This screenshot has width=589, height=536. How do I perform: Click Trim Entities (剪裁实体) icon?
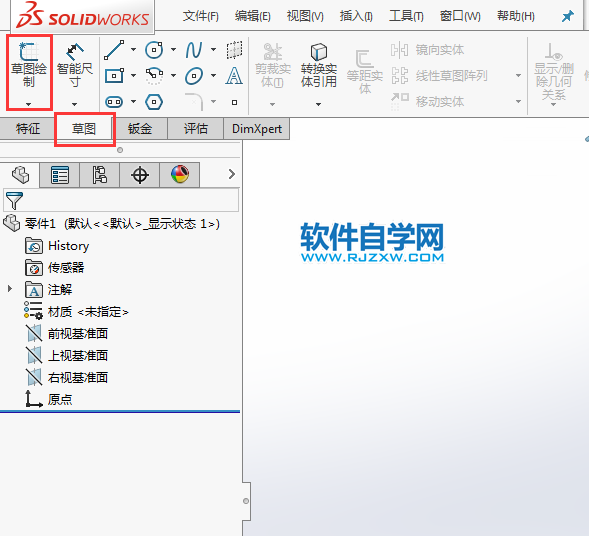[x=273, y=52]
